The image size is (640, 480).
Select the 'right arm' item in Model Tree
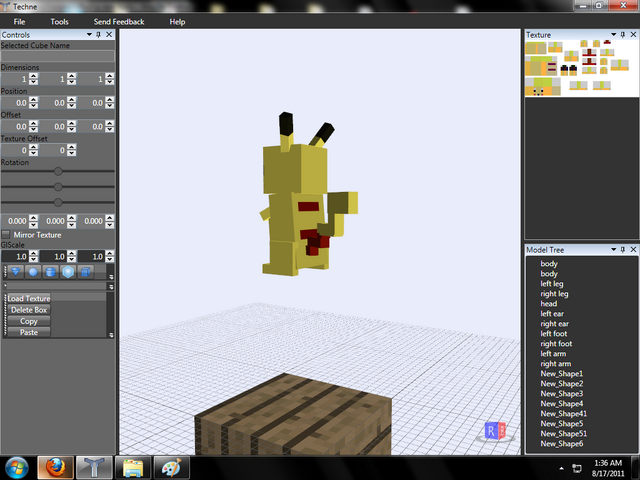(556, 364)
